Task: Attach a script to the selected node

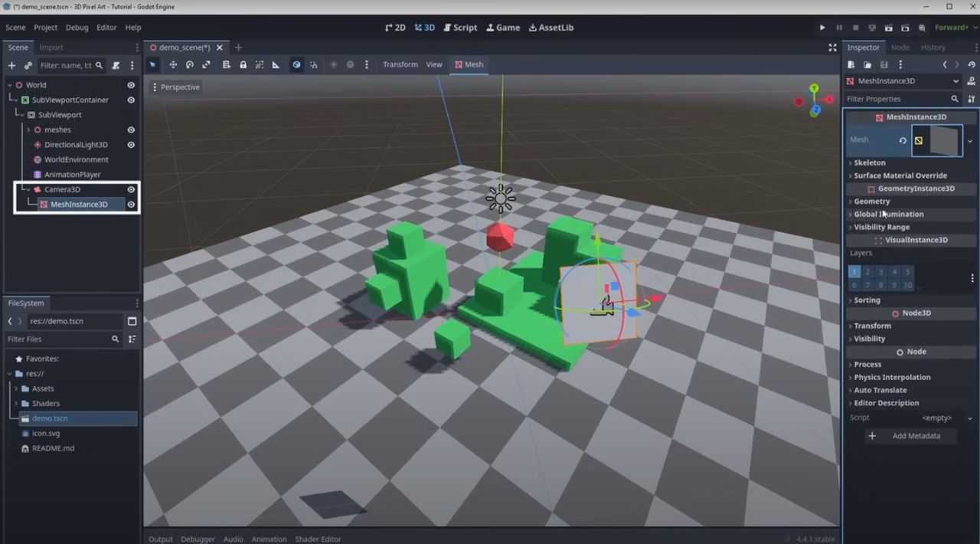Action: pos(116,65)
